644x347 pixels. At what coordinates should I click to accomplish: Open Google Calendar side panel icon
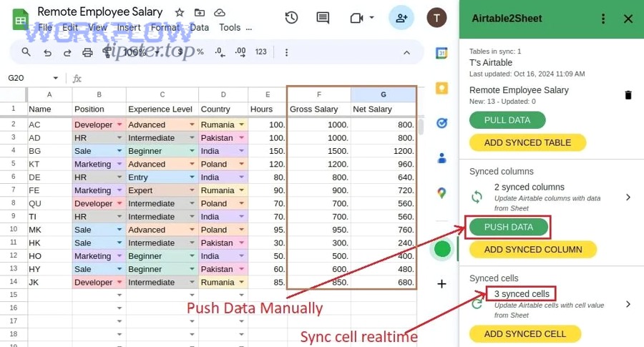441,53
